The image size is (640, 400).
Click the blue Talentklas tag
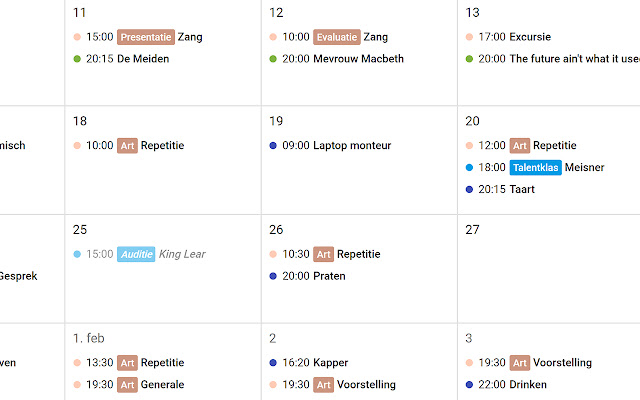click(535, 168)
